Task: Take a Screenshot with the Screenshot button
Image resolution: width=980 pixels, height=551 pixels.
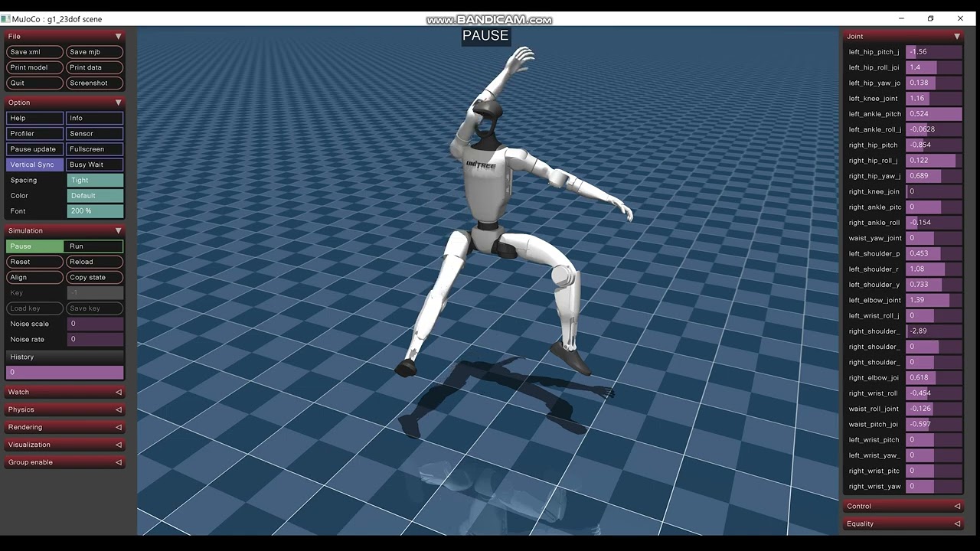Action: [94, 83]
